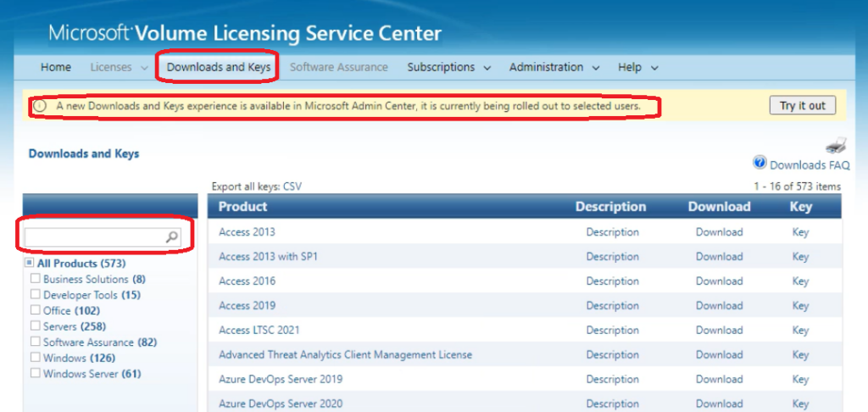Image resolution: width=868 pixels, height=412 pixels.
Task: Click Download for Azure DevOps Server 2019
Action: pos(719,379)
